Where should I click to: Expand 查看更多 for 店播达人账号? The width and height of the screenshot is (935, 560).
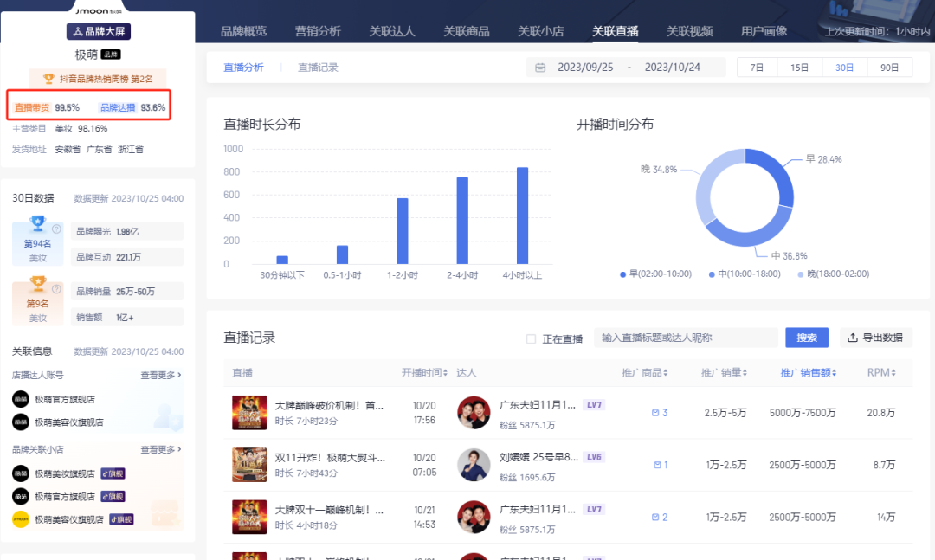coord(161,375)
